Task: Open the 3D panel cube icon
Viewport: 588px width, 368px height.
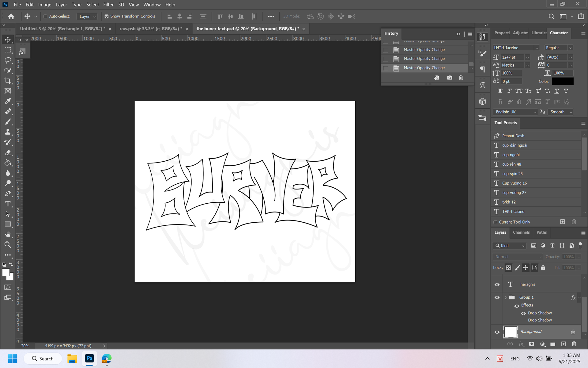Action: (x=482, y=102)
